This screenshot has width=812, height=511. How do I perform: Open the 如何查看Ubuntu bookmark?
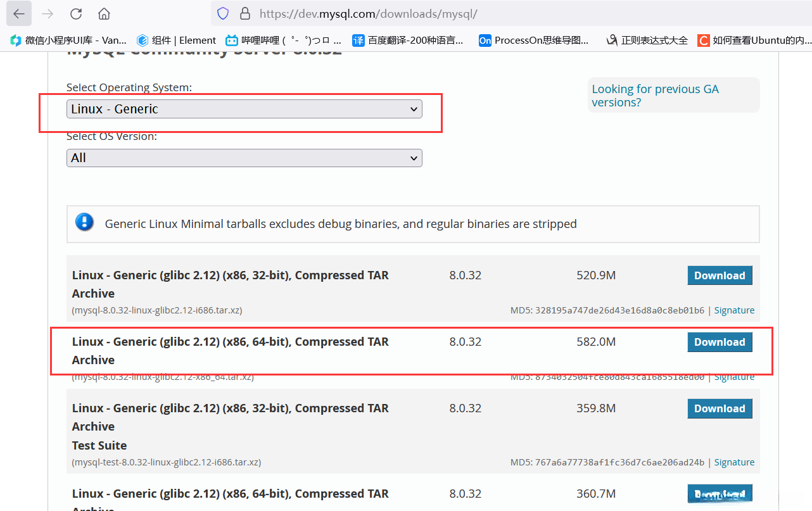pos(754,41)
